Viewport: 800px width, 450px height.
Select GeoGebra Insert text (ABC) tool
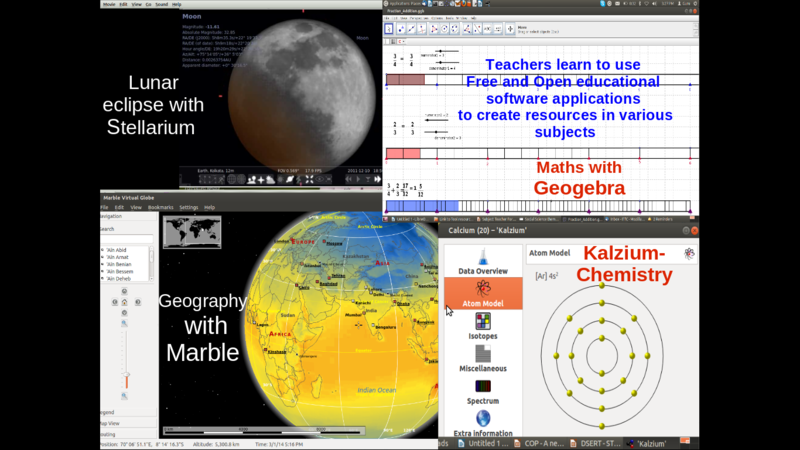[x=488, y=29]
